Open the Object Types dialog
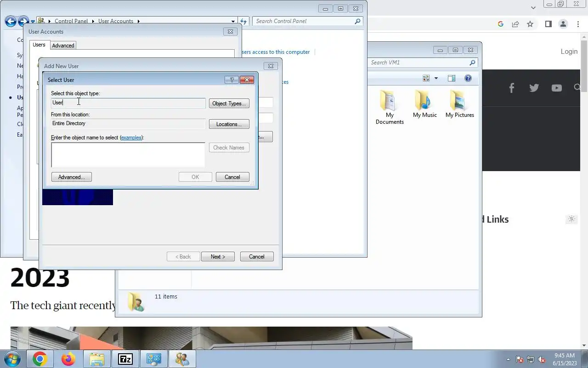Image resolution: width=588 pixels, height=368 pixels. coord(229,103)
